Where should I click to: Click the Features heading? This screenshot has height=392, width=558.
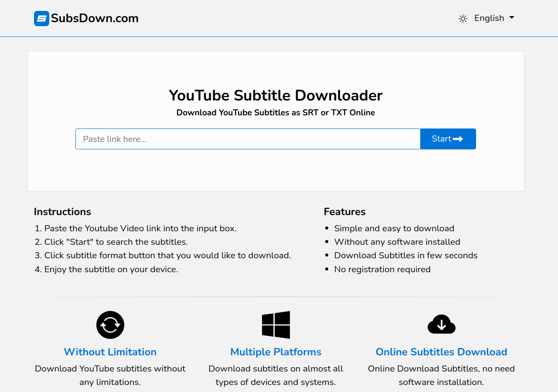coord(345,212)
